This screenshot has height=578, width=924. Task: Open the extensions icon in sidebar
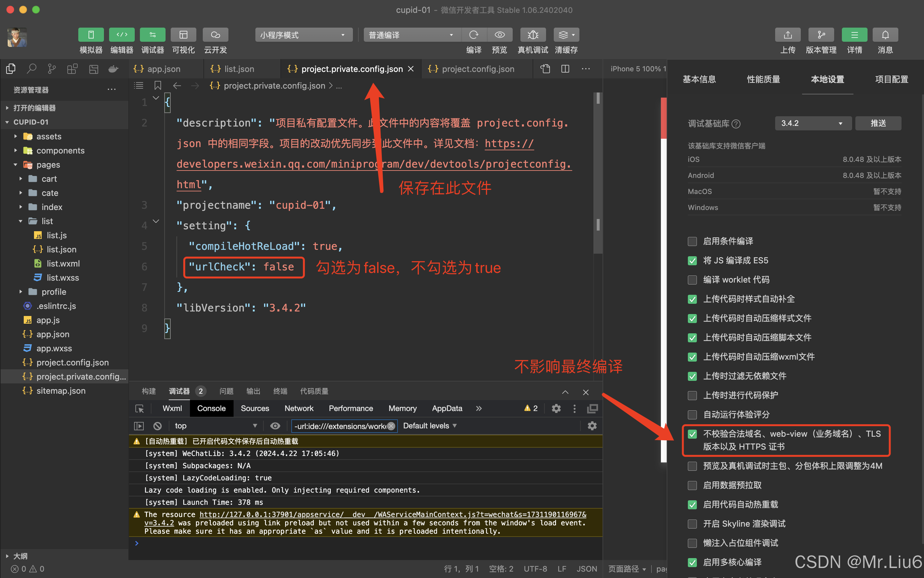pyautogui.click(x=72, y=69)
